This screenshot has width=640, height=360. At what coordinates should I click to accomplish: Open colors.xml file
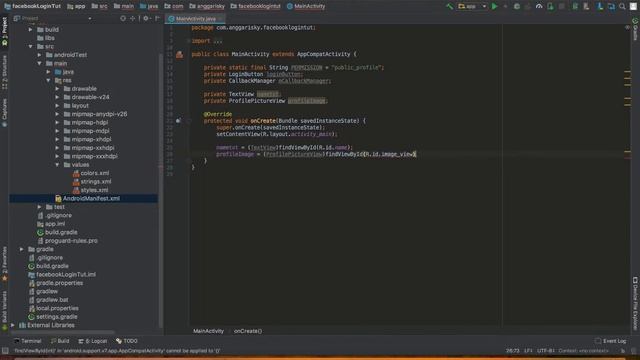click(91, 173)
